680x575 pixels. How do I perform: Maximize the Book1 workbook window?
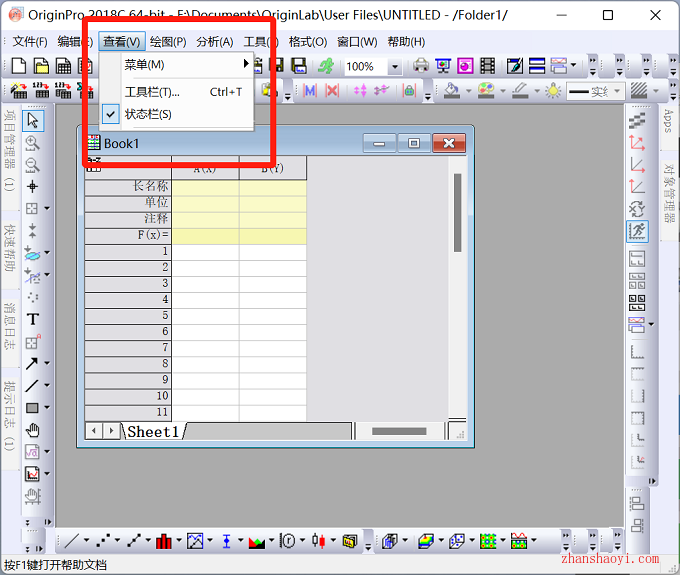tap(414, 144)
